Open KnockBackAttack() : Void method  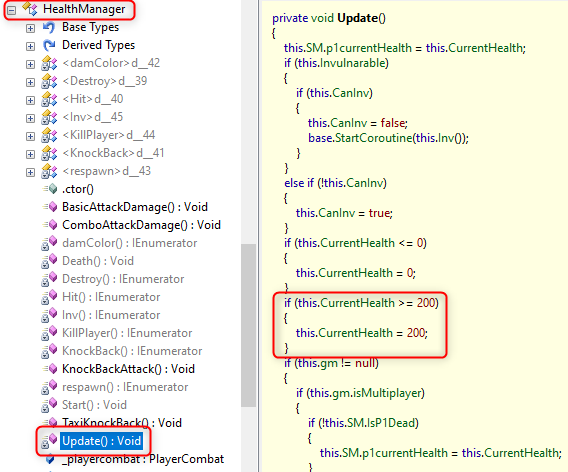click(128, 369)
